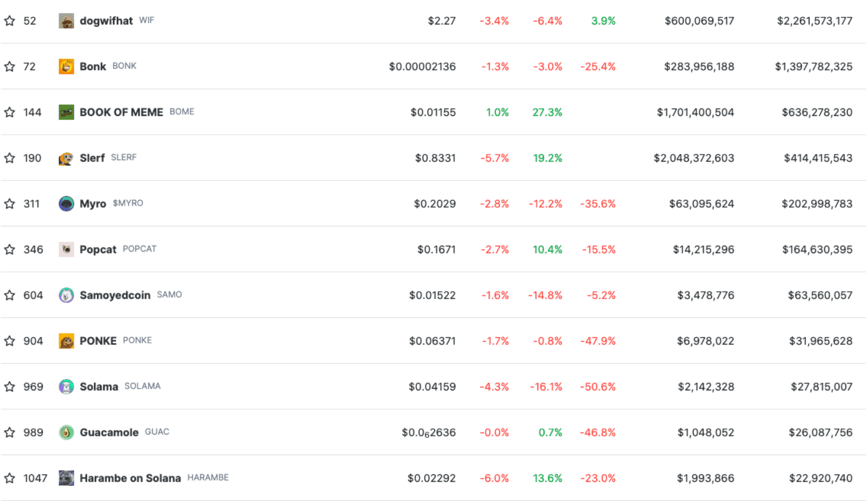Star the PONKE row
This screenshot has width=868, height=501.
[x=9, y=341]
